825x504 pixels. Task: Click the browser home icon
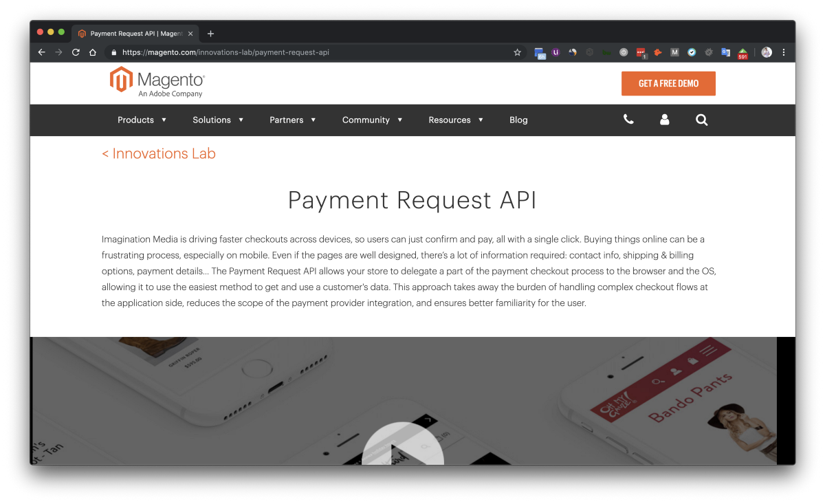tap(93, 52)
